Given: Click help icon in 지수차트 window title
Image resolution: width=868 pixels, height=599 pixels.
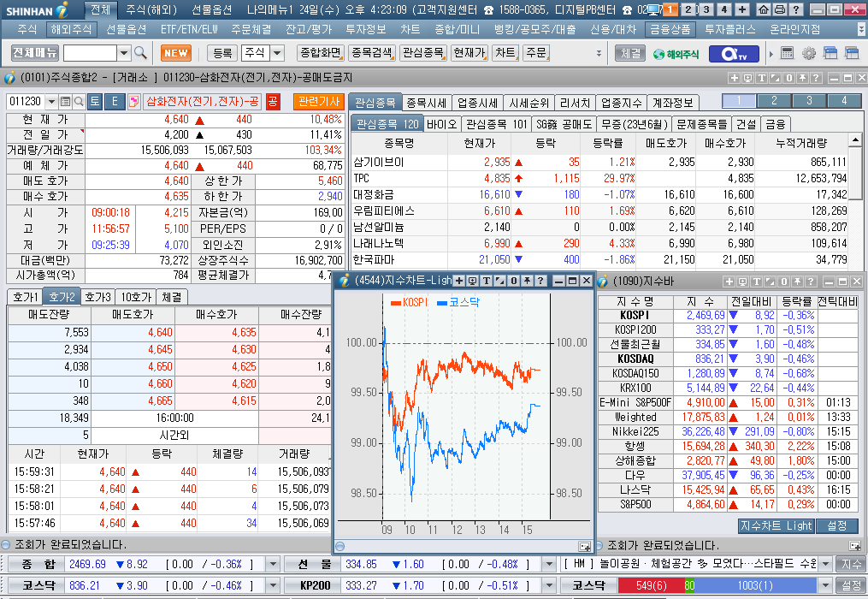Looking at the screenshot, I should pyautogui.click(x=540, y=281).
